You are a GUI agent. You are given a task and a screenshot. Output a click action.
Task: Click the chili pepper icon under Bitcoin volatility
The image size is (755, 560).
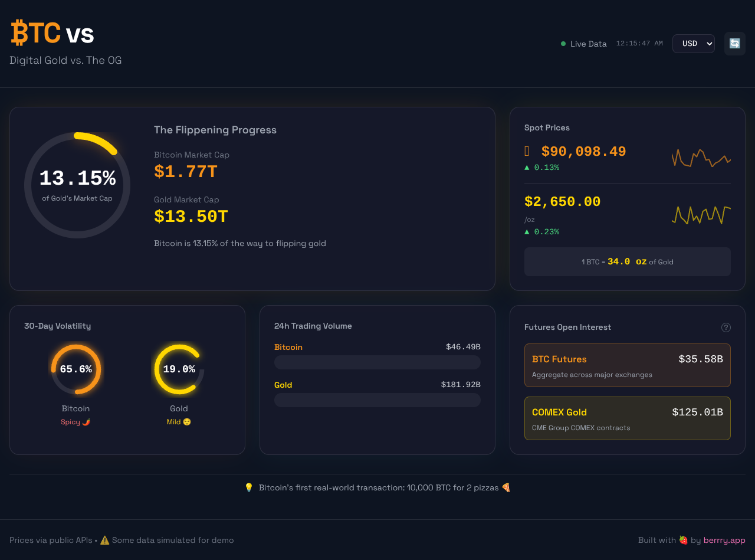coord(85,421)
